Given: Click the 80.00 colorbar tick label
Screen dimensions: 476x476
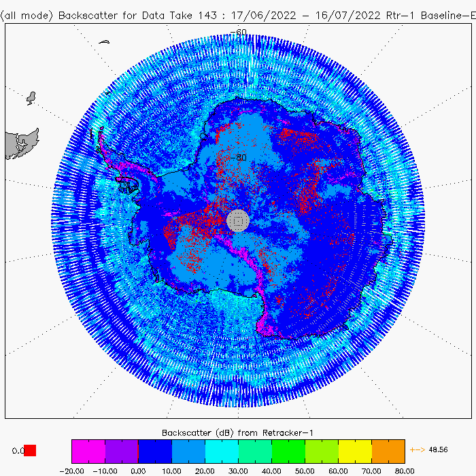Looking at the screenshot, I should pyautogui.click(x=405, y=471).
